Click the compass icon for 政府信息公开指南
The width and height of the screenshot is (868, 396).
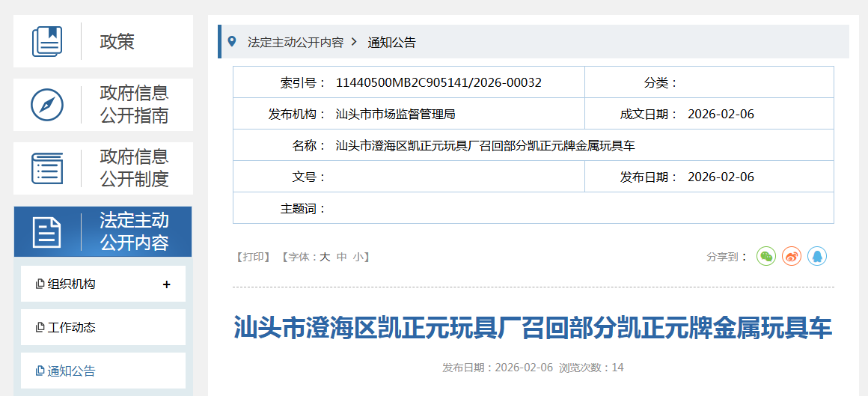[47, 105]
